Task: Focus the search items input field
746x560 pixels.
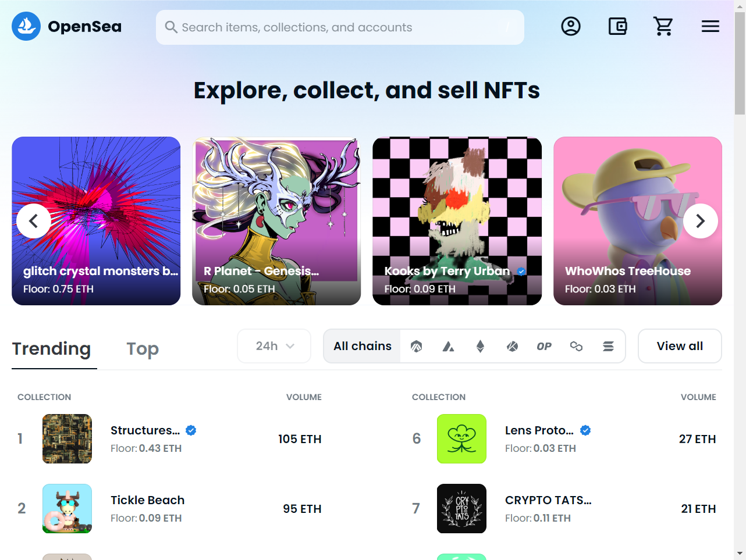Action: 340,27
